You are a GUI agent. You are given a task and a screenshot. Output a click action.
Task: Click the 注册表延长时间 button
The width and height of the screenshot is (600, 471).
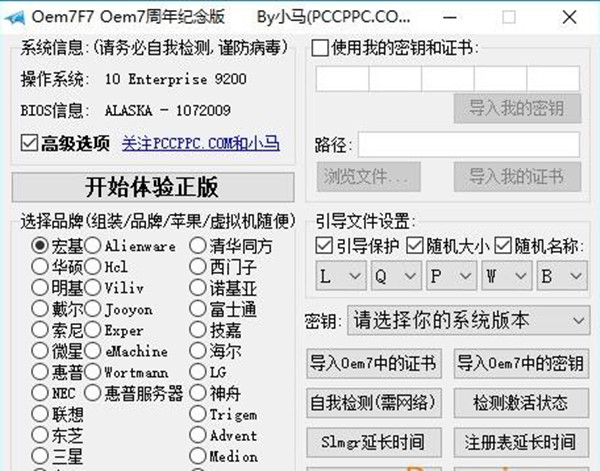point(521,442)
